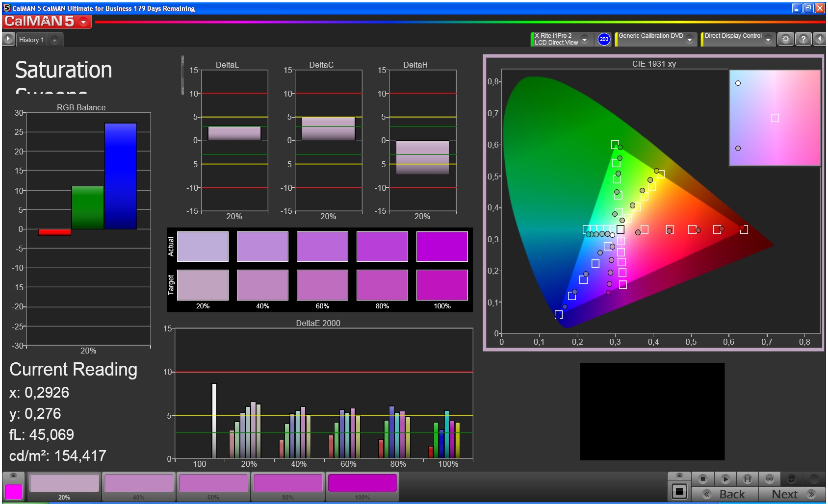Viewport: 828px width, 504px height.
Task: Open the Generic Calibration DVD source dropdown
Action: pos(690,40)
